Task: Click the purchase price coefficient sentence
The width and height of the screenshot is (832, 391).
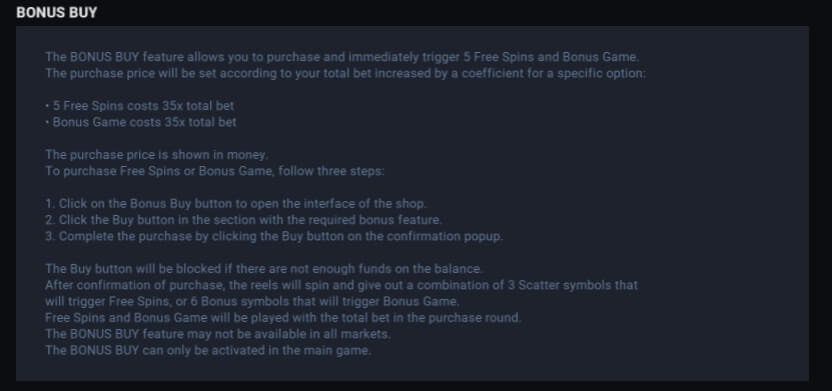Action: click(345, 73)
